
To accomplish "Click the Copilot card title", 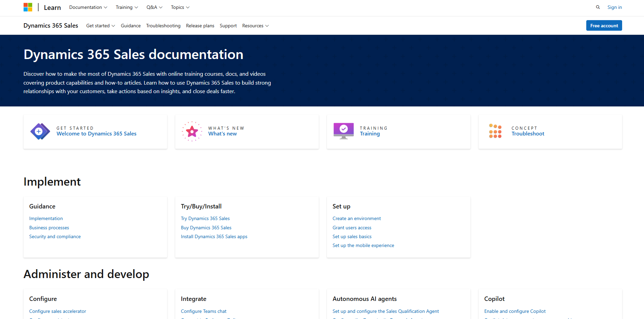I will point(494,299).
